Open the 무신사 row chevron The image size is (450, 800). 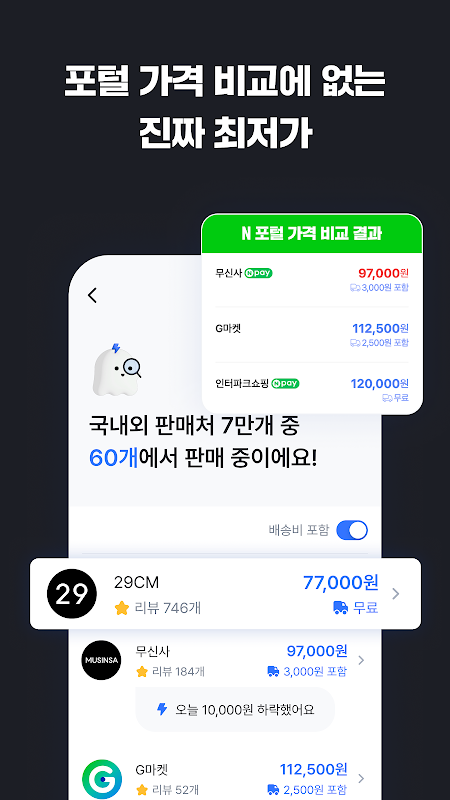click(x=361, y=660)
